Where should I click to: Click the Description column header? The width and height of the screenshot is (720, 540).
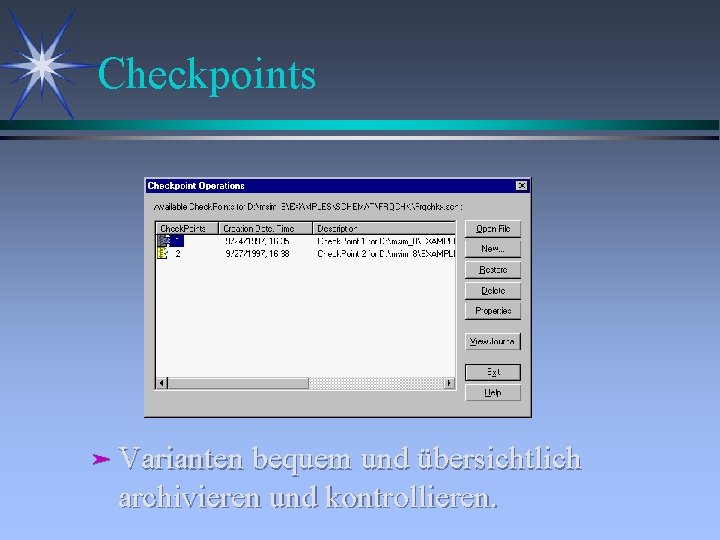[384, 228]
